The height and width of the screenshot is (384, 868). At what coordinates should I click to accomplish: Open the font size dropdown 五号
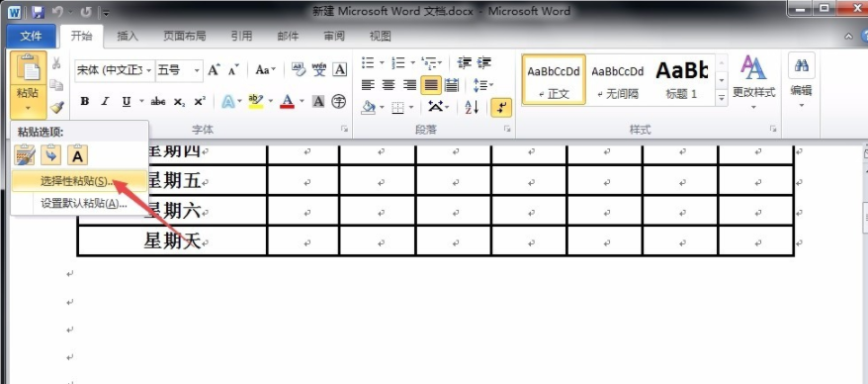coord(196,71)
